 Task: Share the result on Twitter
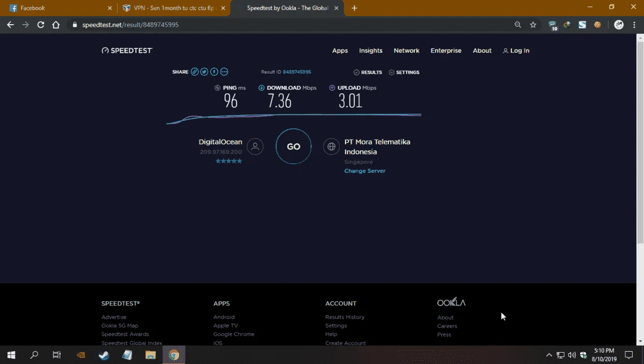[204, 72]
